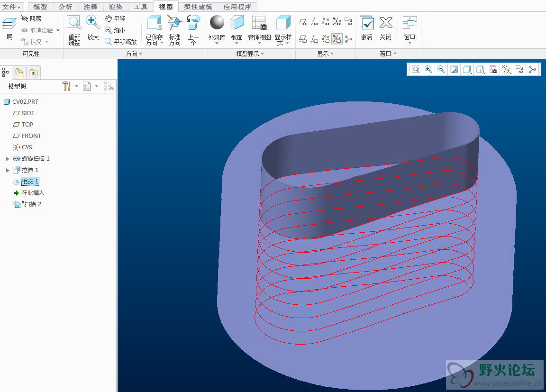Toggle datum point display in ribbon
546x392 pixels.
coord(326,22)
